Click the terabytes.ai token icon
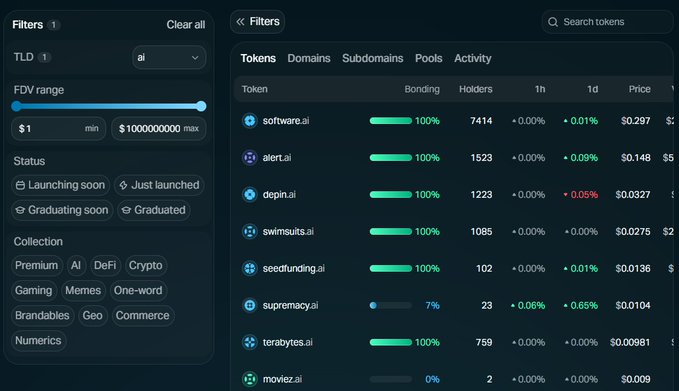 point(249,342)
